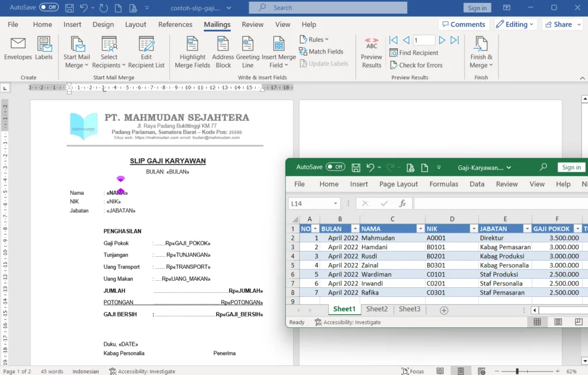The width and height of the screenshot is (588, 375).
Task: Open Excel Name Box dropdown arrow
Action: tap(335, 204)
